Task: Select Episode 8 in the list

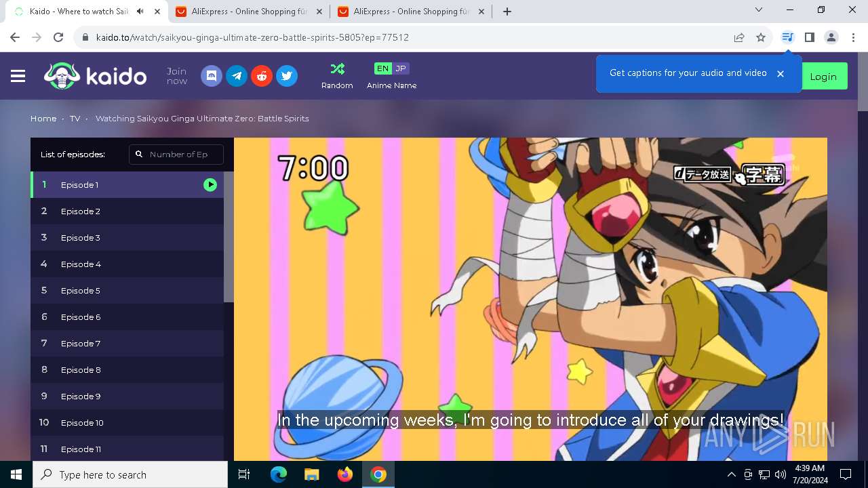Action: tap(127, 370)
